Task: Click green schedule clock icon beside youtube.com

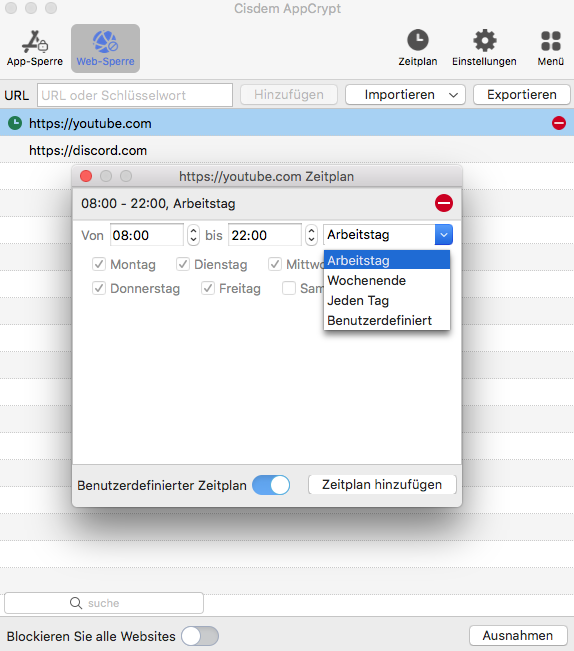Action: 15,123
